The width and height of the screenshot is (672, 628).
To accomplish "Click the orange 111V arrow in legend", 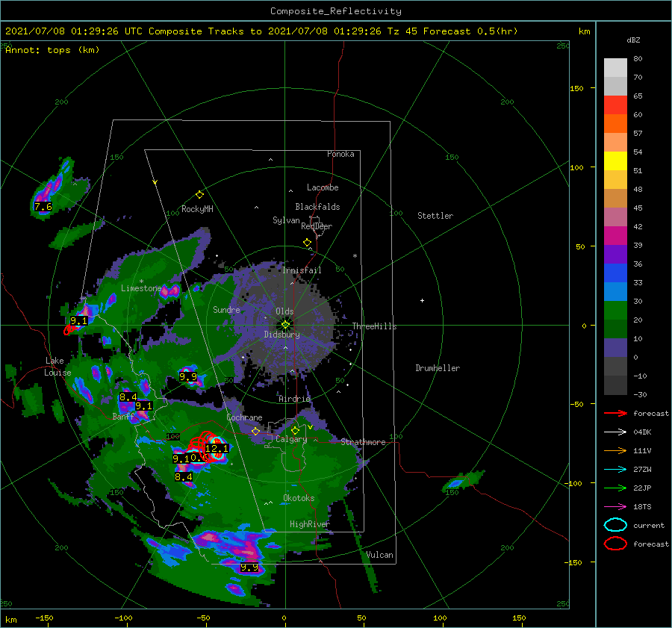I will click(x=615, y=450).
